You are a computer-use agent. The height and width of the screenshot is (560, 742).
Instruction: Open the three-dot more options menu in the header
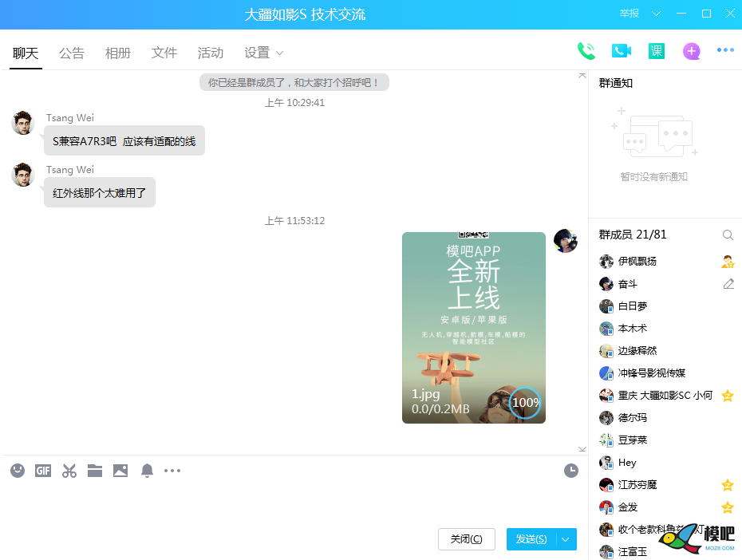coord(725,49)
